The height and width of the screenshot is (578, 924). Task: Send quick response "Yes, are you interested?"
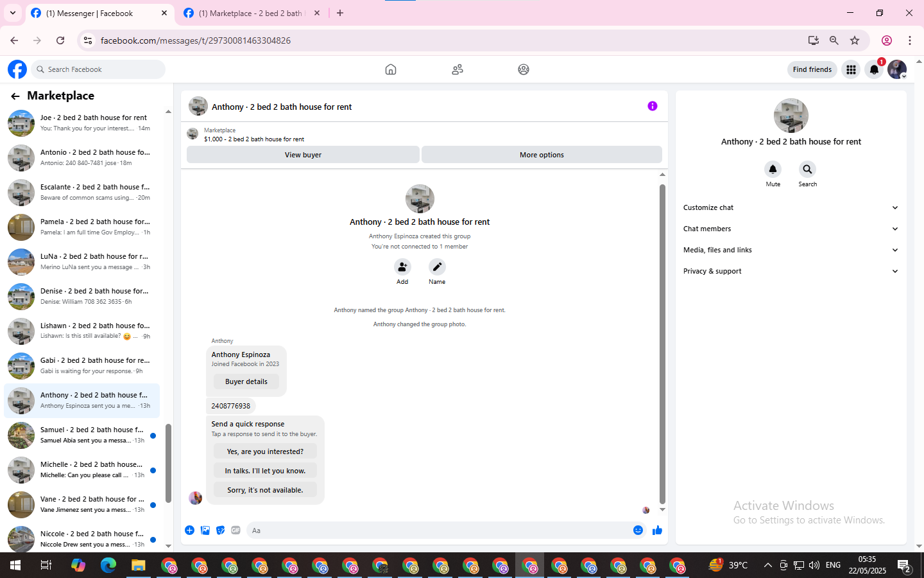coord(265,451)
